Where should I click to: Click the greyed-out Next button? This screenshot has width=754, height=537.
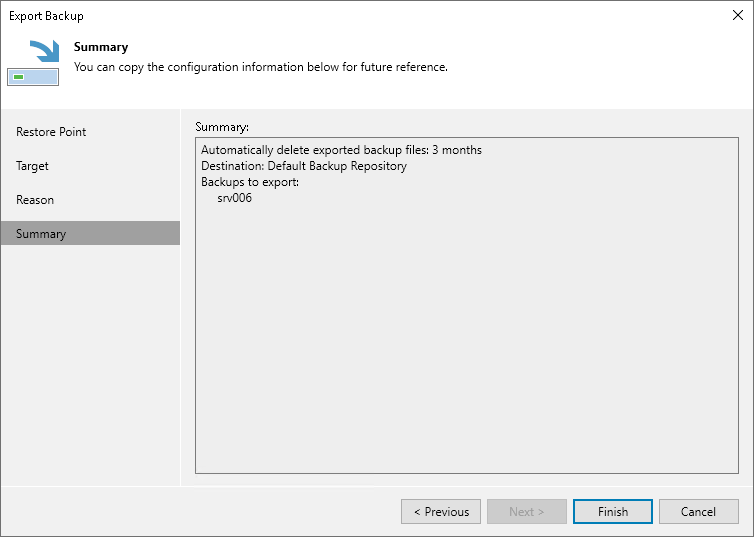tap(526, 511)
